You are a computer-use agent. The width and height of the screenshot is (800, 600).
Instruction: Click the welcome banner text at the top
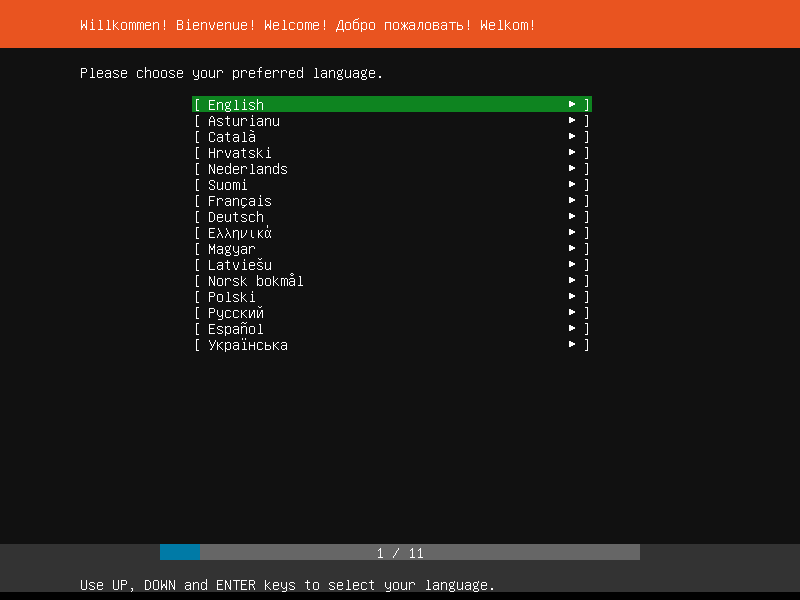click(x=312, y=24)
